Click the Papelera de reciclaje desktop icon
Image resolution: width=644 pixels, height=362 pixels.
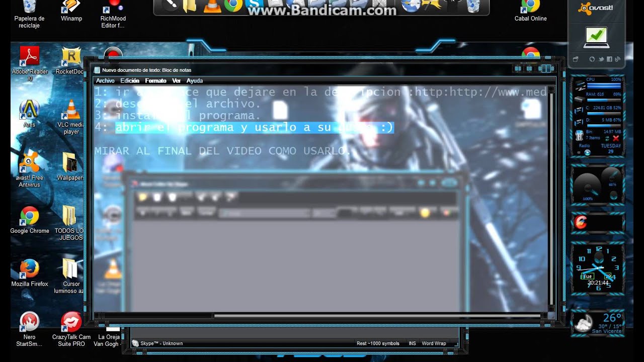pos(29,15)
